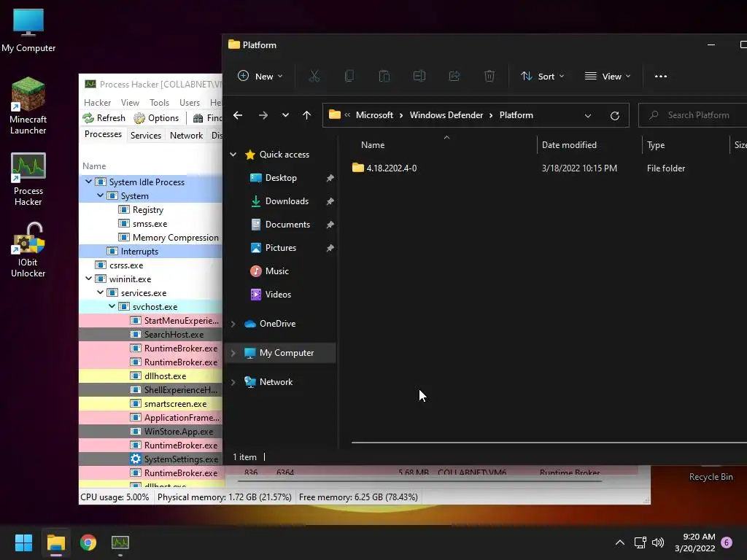The width and height of the screenshot is (747, 560).
Task: Open the Tools menu in Process Hacker
Action: tap(159, 102)
